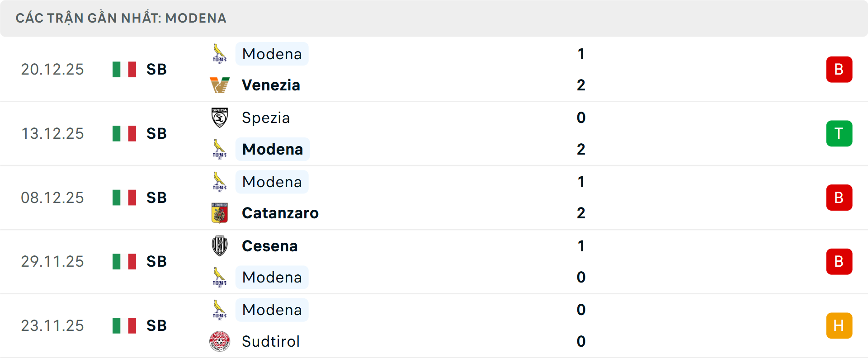868x358 pixels.
Task: Open the Catanzaro team link
Action: click(x=280, y=213)
